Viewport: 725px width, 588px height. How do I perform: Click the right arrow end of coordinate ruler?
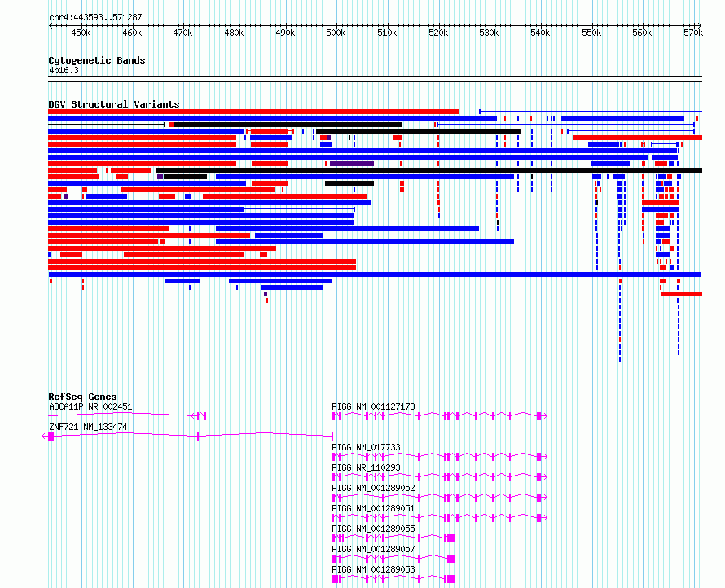click(700, 25)
